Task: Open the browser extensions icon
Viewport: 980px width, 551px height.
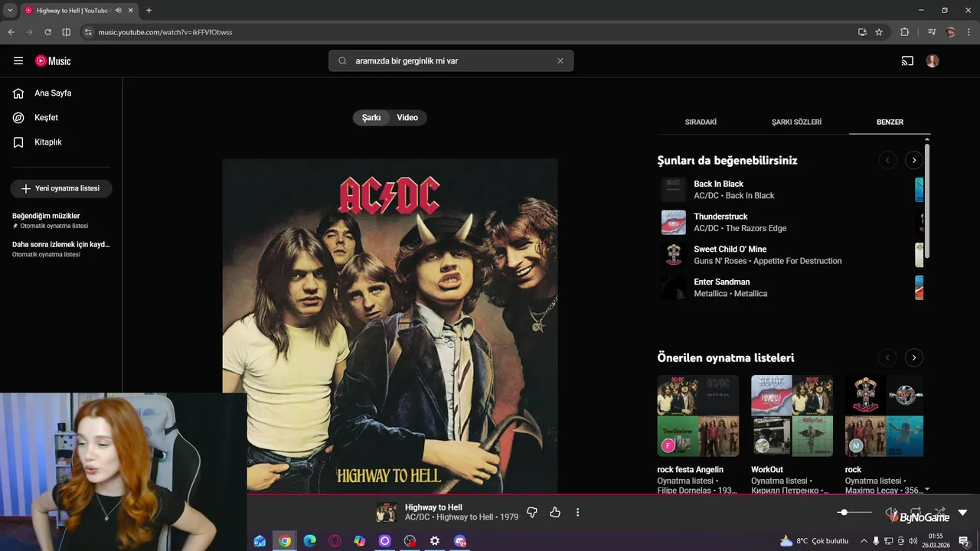Action: 905,32
